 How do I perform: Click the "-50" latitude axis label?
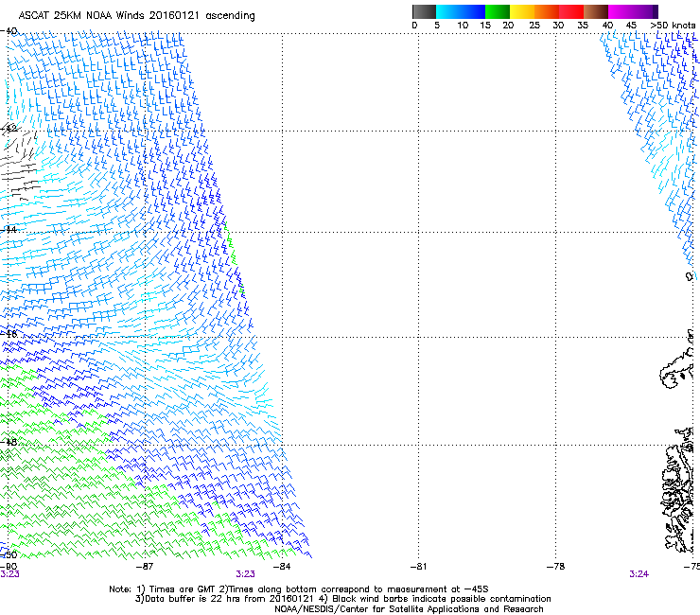(x=9, y=554)
